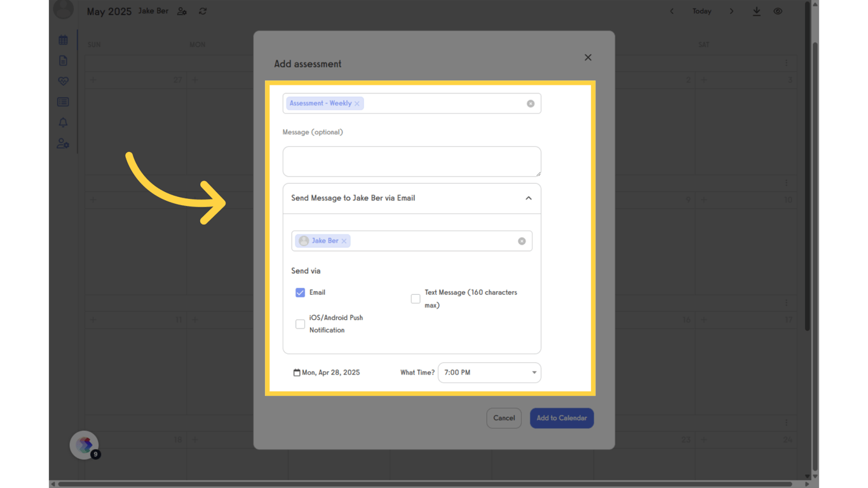The width and height of the screenshot is (868, 488).
Task: View notifications via the bell icon
Action: click(x=62, y=123)
